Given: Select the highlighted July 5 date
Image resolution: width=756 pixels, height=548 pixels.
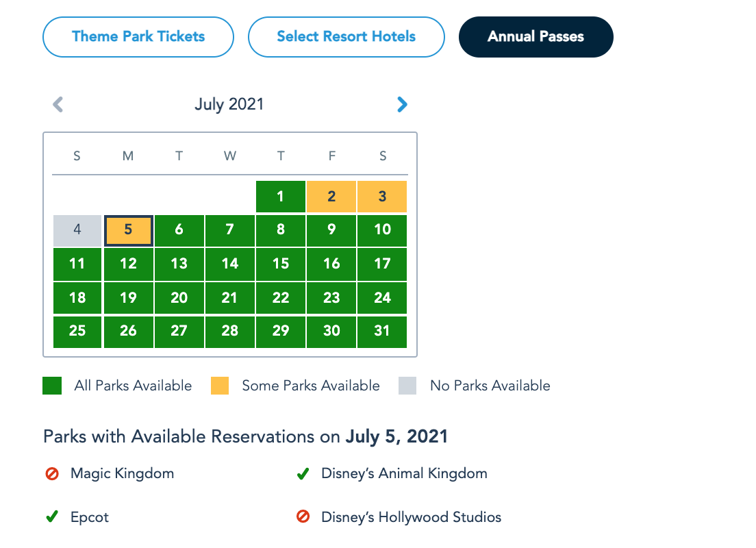Looking at the screenshot, I should [128, 230].
